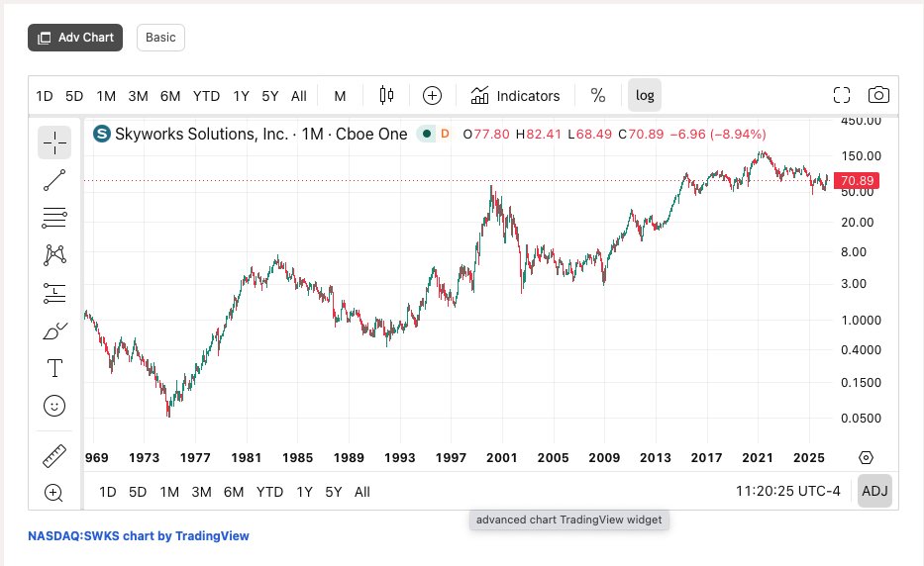Image resolution: width=924 pixels, height=566 pixels.
Task: Add a compare symbol with plus icon
Action: [432, 95]
